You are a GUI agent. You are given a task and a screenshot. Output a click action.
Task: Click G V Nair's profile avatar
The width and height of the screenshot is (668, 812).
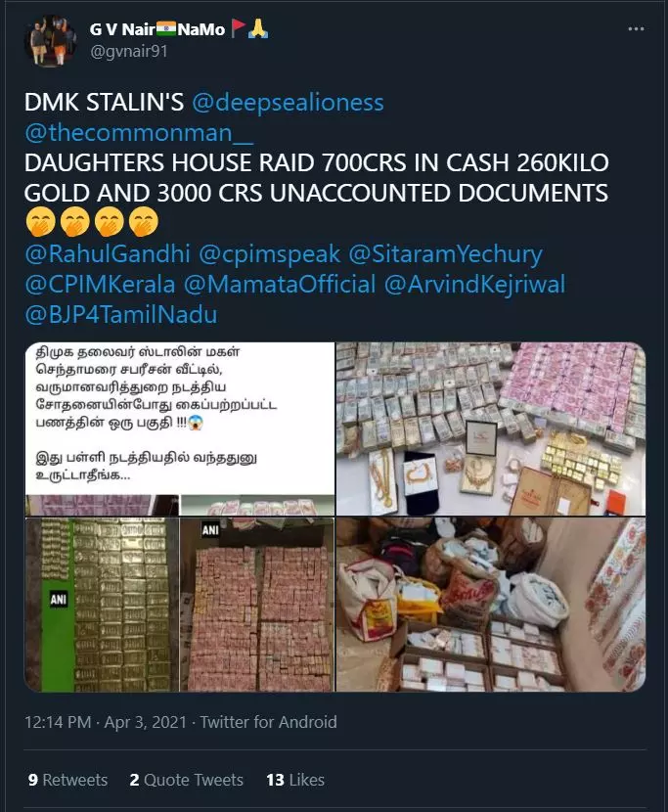(x=50, y=41)
